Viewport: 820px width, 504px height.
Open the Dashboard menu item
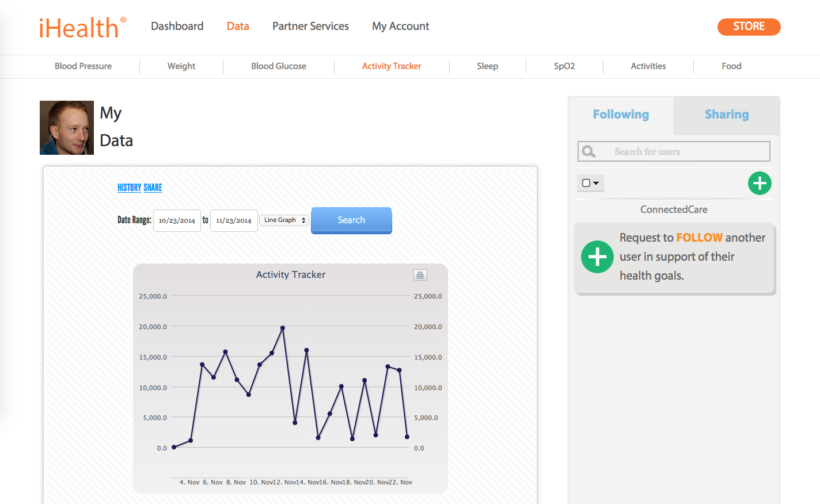click(x=177, y=26)
